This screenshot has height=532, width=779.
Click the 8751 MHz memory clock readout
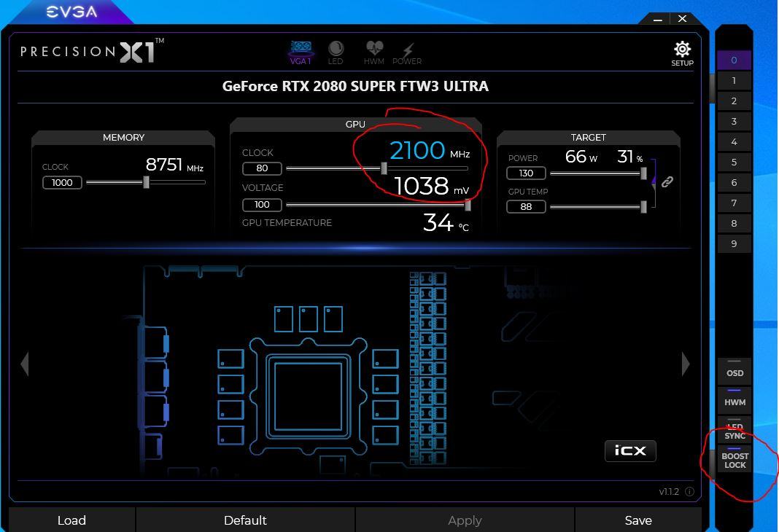(174, 164)
